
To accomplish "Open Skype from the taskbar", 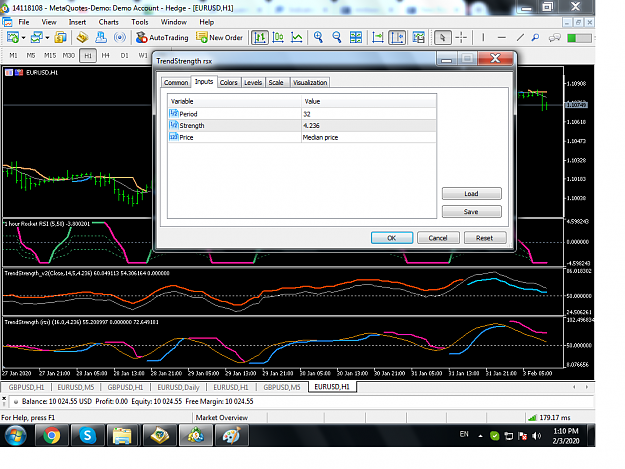I will click(87, 435).
